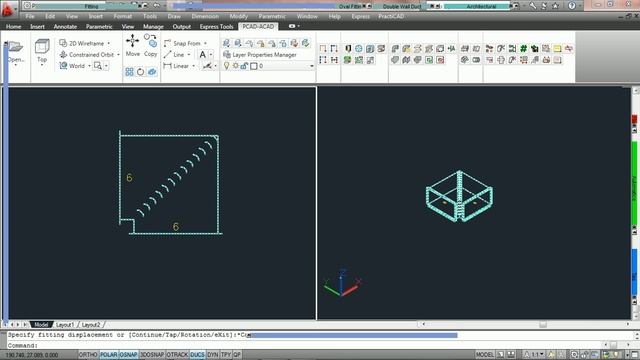The width and height of the screenshot is (640, 360).
Task: Switch to the Express Tools ribbon tab
Action: point(216,27)
